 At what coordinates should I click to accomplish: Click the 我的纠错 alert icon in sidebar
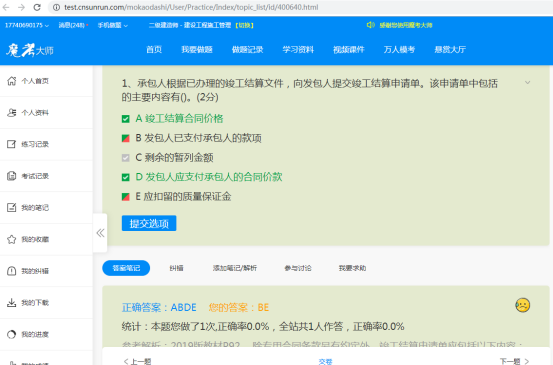tap(12, 271)
